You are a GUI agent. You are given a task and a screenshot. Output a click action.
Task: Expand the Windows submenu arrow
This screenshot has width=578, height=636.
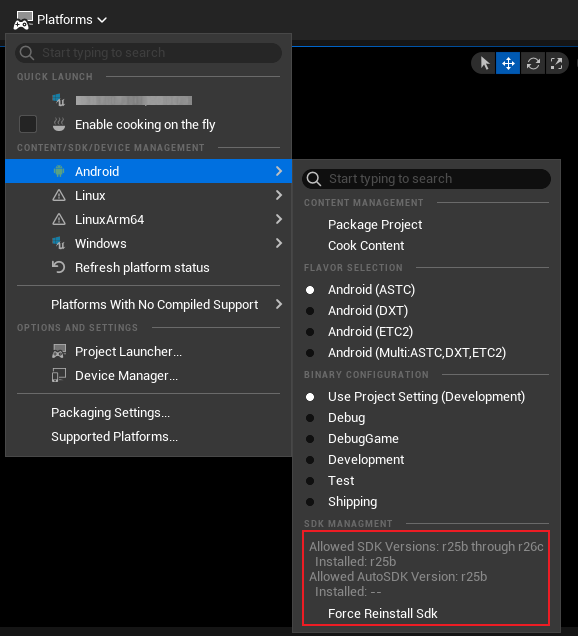pyautogui.click(x=279, y=243)
